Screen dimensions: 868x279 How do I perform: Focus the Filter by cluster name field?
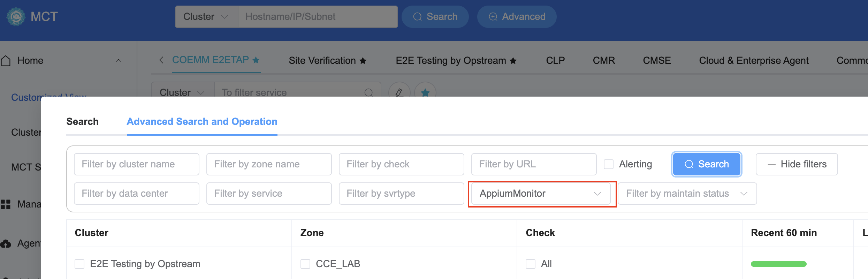coord(137,164)
